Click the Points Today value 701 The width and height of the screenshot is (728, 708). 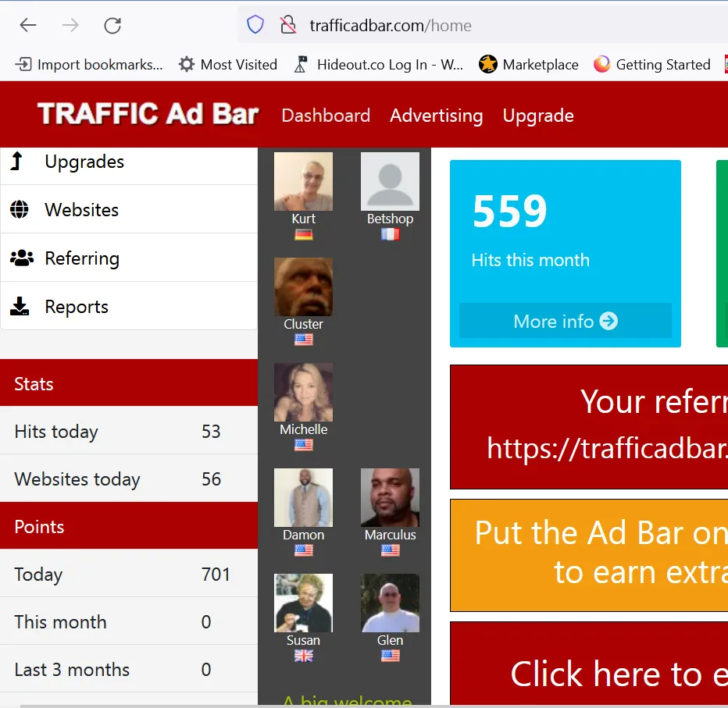[x=216, y=575]
